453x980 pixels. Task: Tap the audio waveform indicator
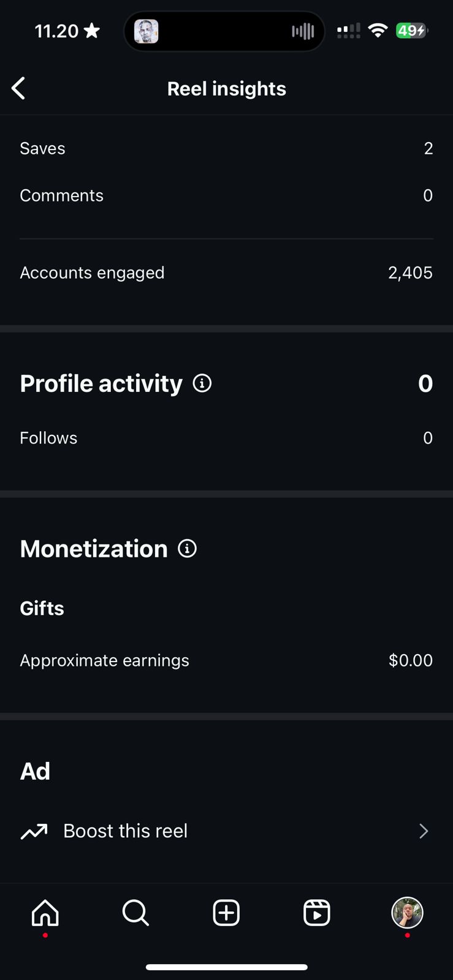coord(303,31)
